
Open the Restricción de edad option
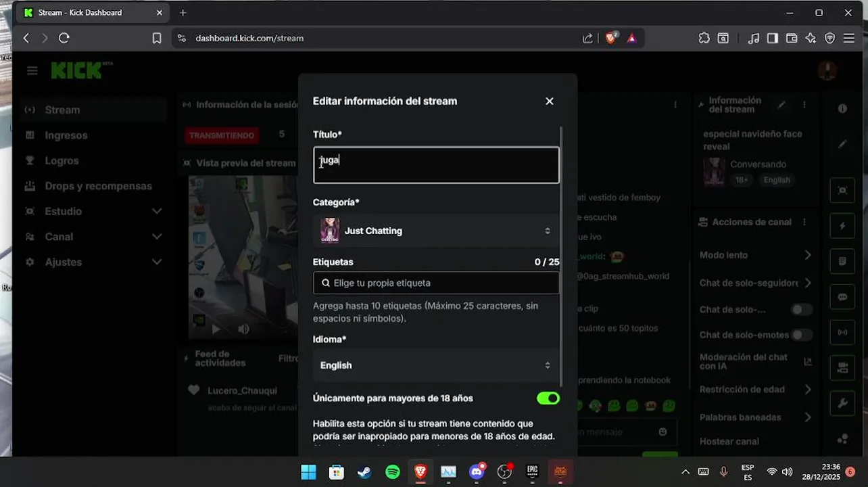756,390
